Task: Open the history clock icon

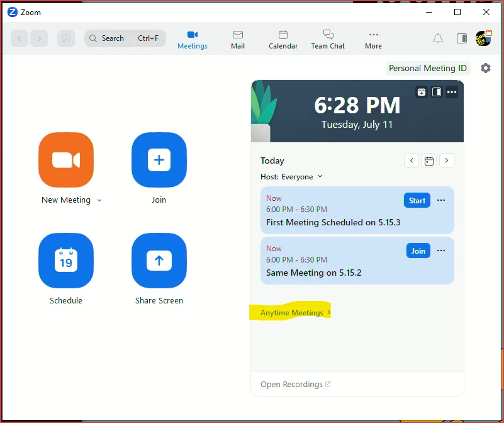Action: click(x=66, y=38)
